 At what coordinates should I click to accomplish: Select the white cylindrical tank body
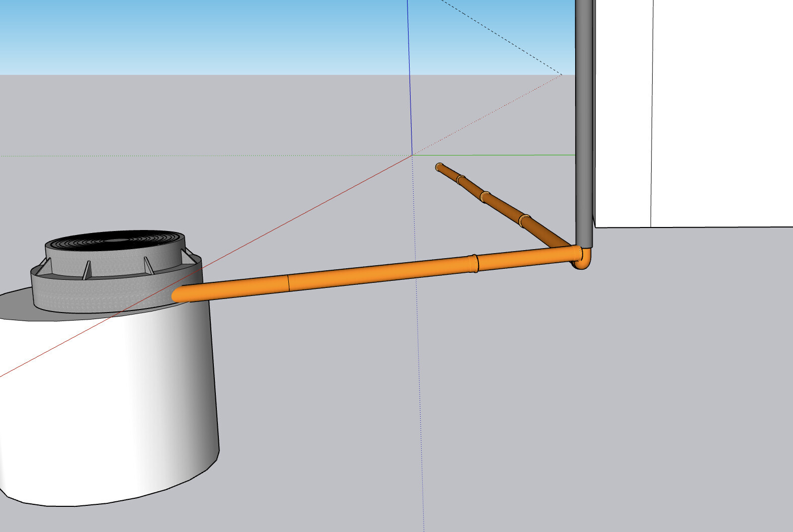pos(101,403)
